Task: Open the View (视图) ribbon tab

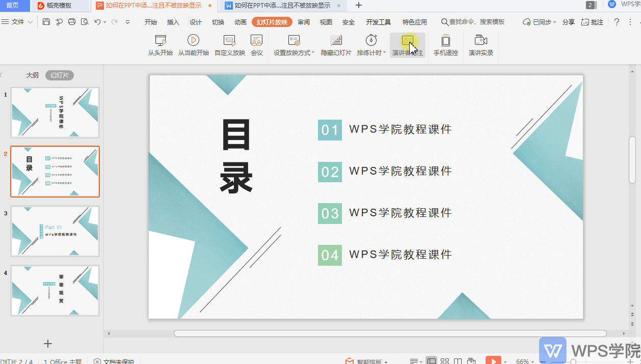Action: [326, 22]
